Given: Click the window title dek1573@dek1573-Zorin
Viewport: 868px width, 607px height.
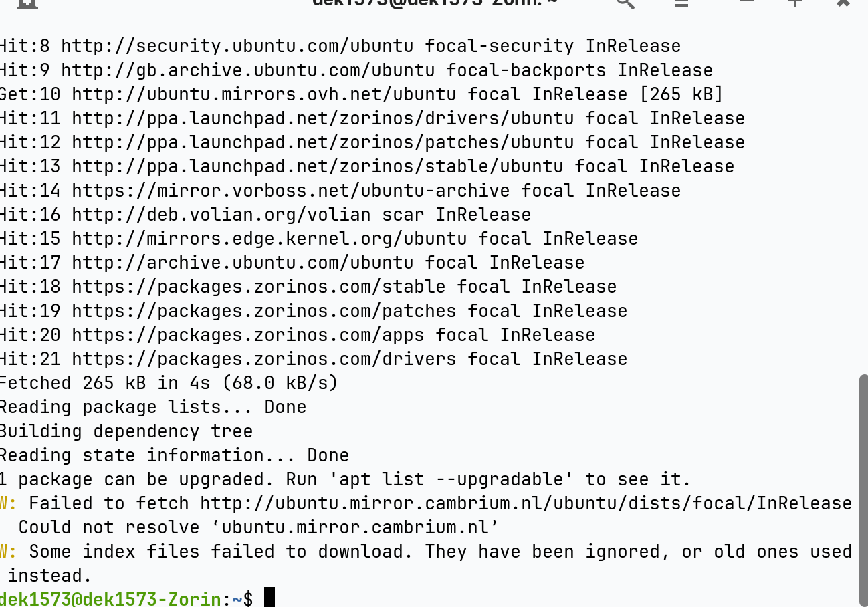Looking at the screenshot, I should [x=435, y=2].
